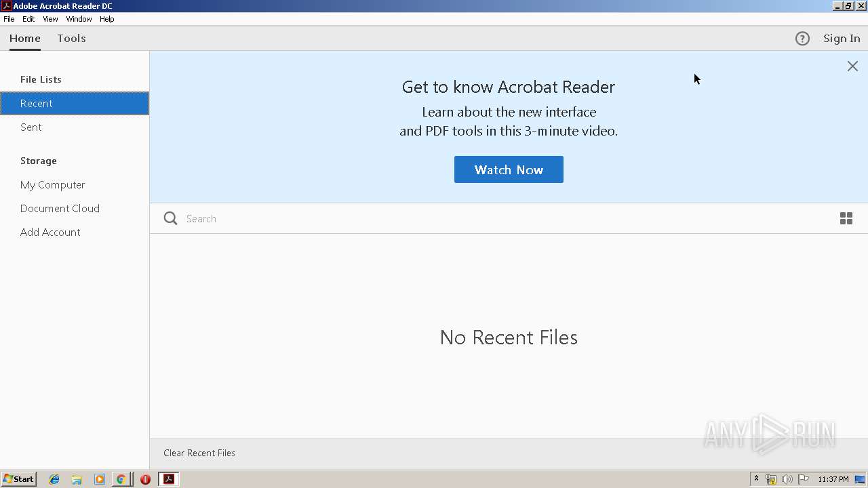868x488 pixels.
Task: Open the Windows Start menu
Action: (18, 479)
